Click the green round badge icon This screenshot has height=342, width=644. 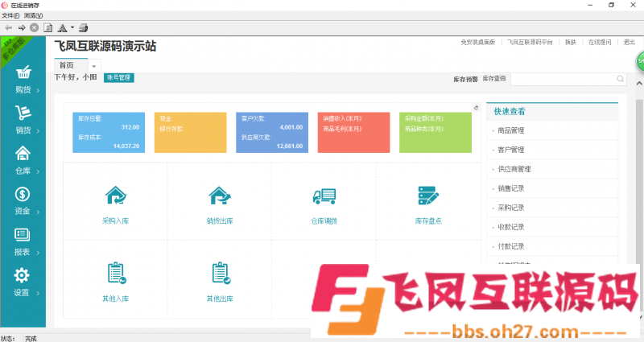[x=640, y=62]
